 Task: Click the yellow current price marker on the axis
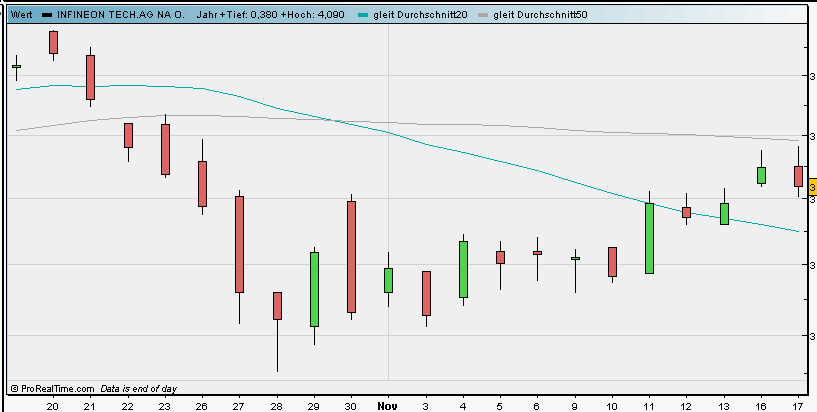812,186
